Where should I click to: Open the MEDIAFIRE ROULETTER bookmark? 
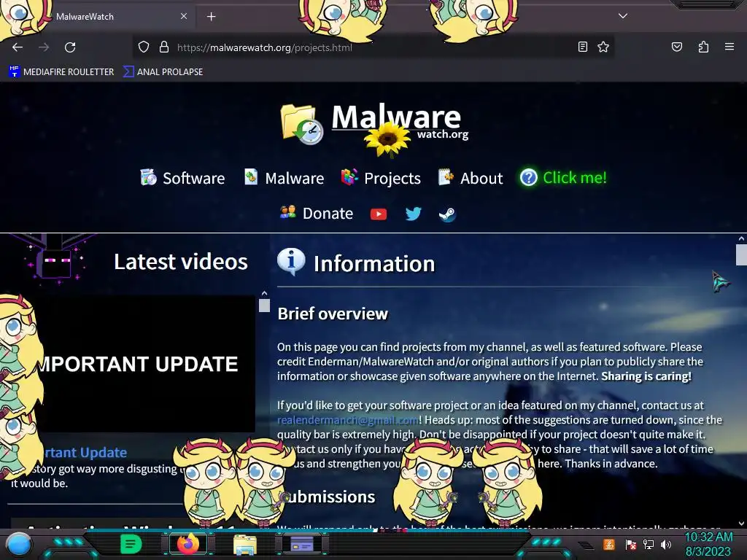click(61, 72)
